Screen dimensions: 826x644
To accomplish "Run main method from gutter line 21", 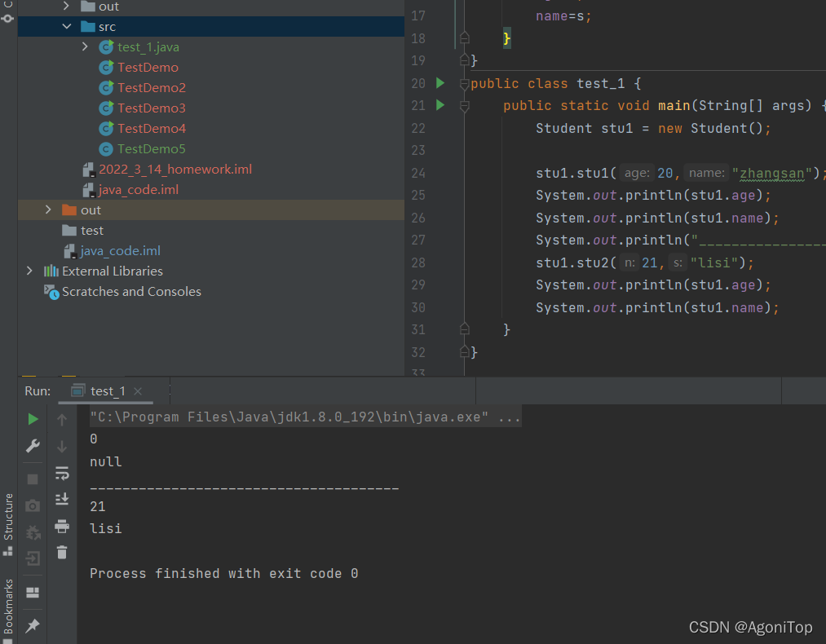I will [440, 105].
